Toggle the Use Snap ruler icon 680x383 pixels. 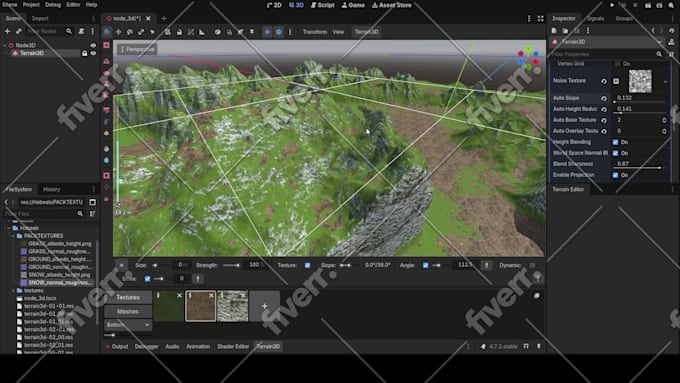(x=202, y=32)
